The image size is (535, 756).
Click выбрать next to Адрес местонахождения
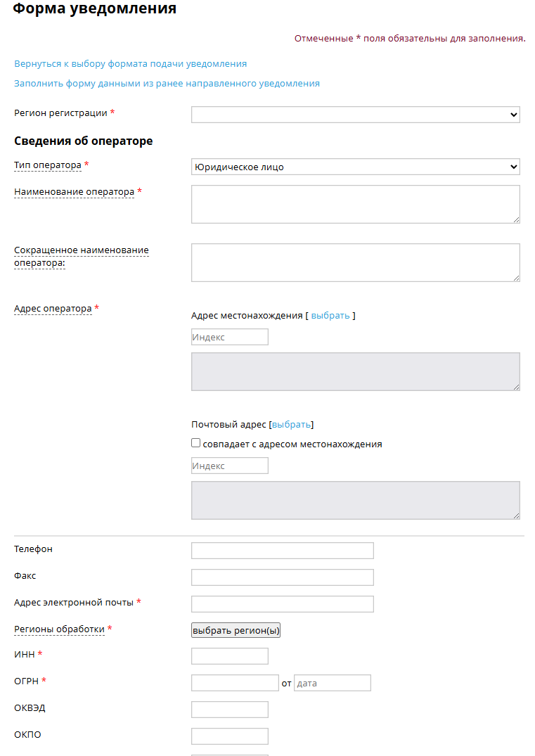(x=330, y=316)
